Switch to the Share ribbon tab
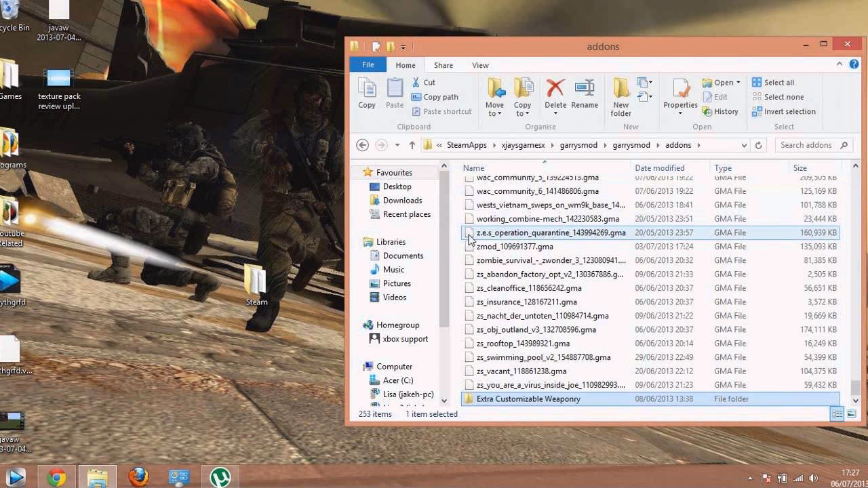Screen dimensions: 868x488 point(443,65)
